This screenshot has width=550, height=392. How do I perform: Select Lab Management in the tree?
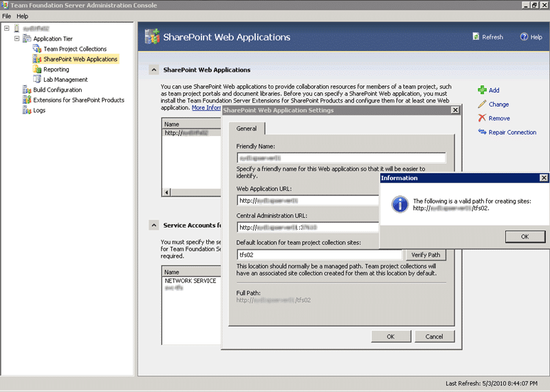(65, 80)
